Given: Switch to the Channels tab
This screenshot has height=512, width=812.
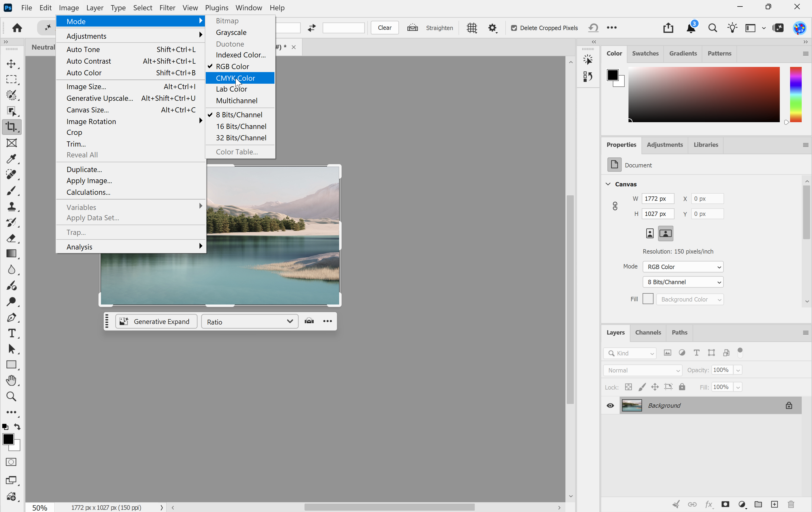Looking at the screenshot, I should tap(648, 332).
